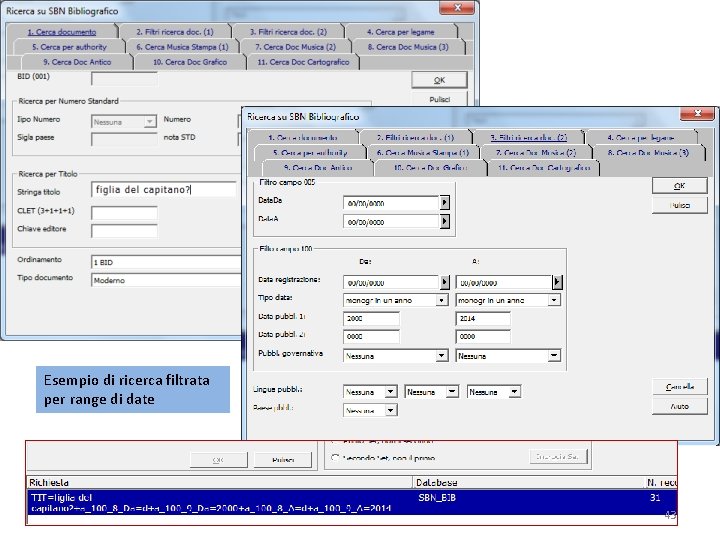The image size is (720, 540).
Task: Select '5. Cerca per authority' tab in front window
Action: click(310, 152)
